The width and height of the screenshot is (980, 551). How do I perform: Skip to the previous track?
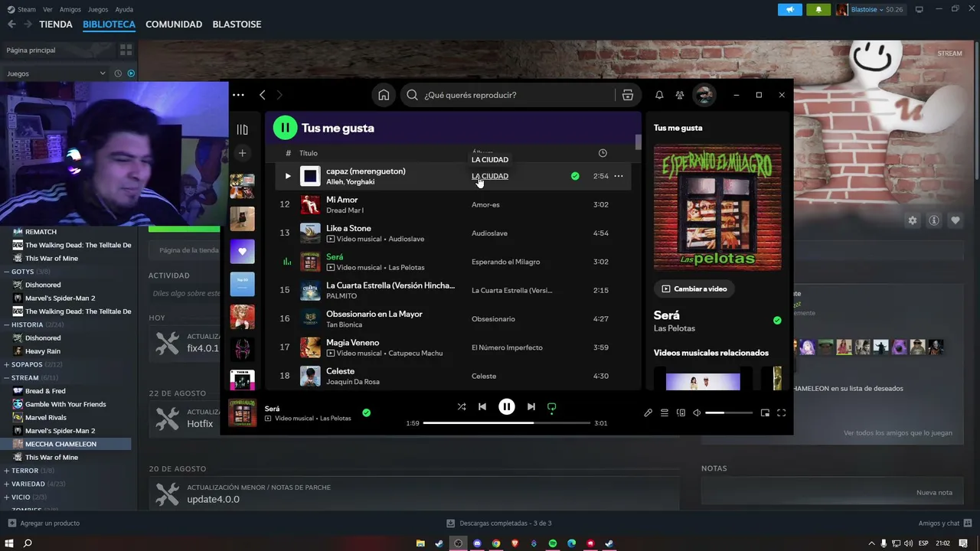click(x=482, y=406)
